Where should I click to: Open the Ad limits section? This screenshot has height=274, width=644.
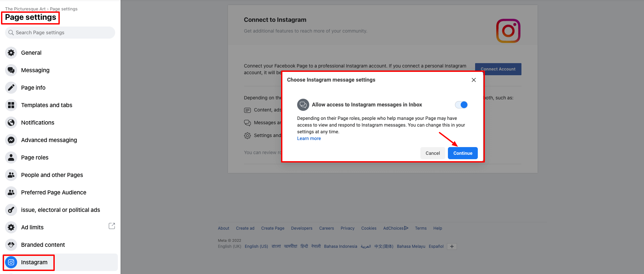[x=60, y=227]
